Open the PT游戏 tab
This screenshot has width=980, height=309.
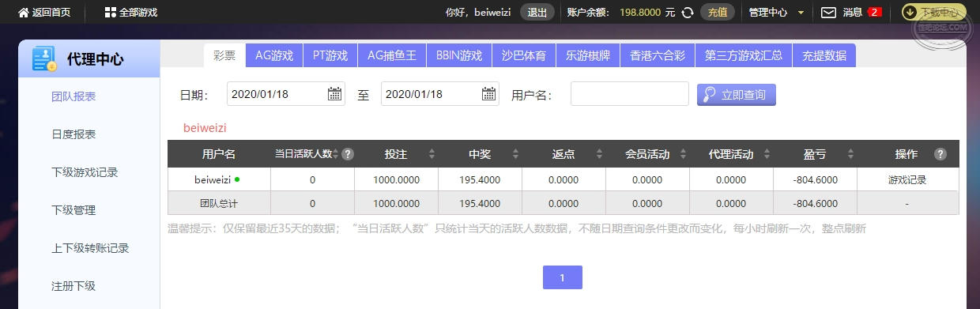330,55
